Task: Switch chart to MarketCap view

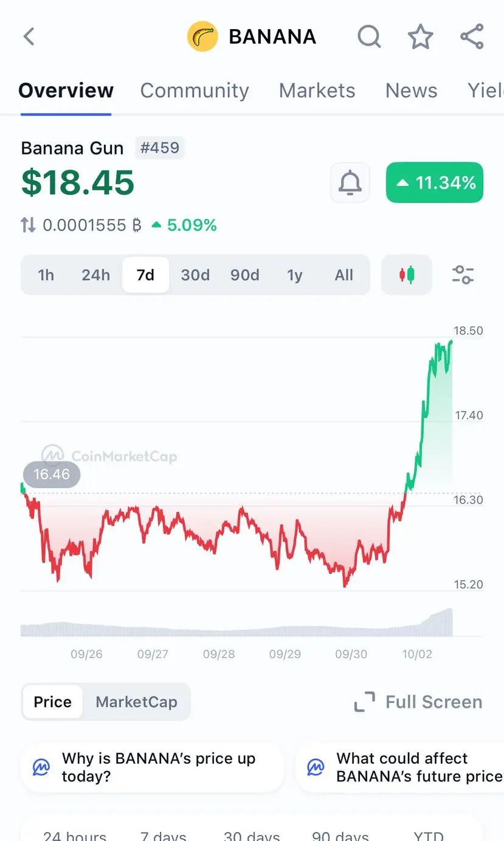Action: point(136,702)
